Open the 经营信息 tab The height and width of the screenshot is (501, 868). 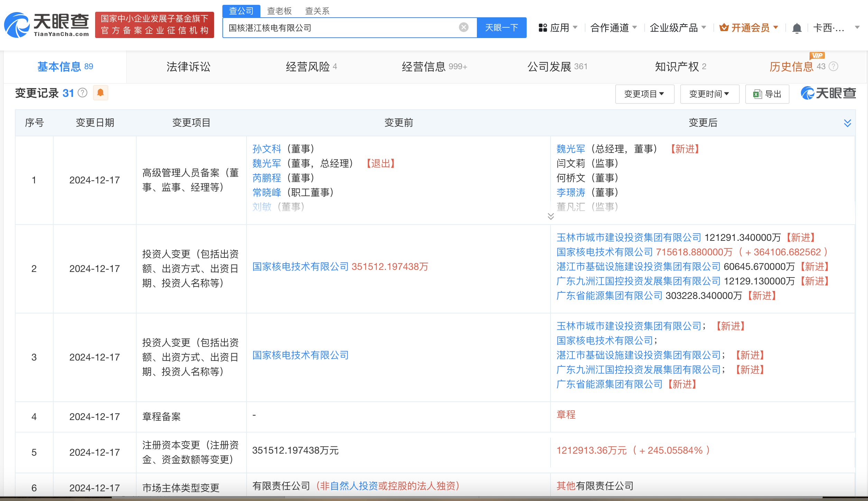click(x=434, y=66)
